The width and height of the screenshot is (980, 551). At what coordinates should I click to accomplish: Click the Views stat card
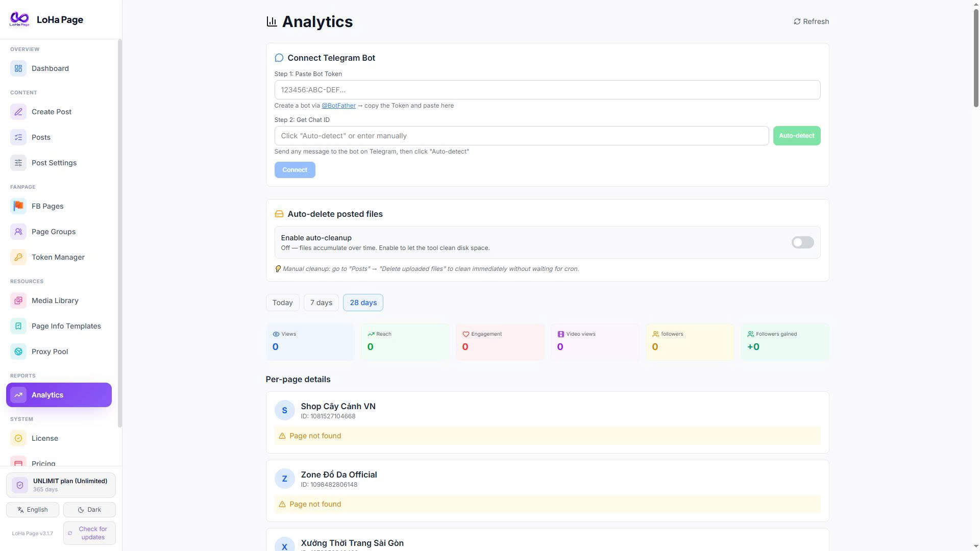[310, 342]
